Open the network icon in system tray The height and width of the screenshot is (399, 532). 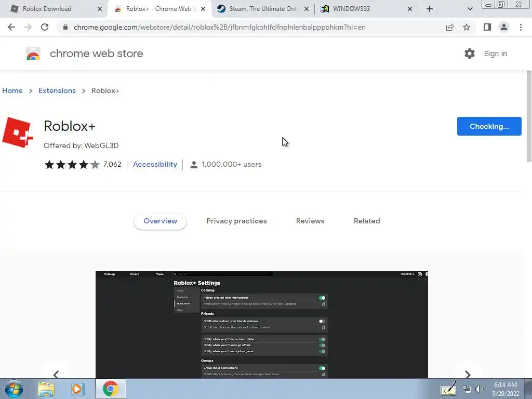point(467,389)
